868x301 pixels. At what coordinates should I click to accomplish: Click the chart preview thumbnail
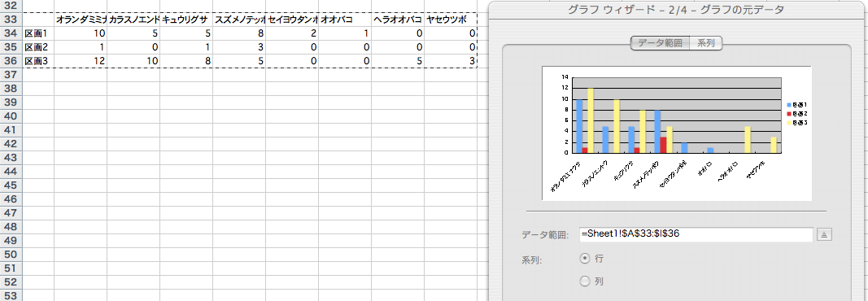(x=677, y=133)
